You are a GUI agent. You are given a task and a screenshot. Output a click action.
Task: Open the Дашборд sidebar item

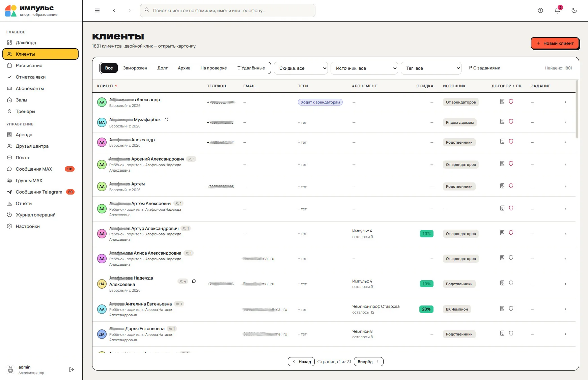(x=40, y=42)
